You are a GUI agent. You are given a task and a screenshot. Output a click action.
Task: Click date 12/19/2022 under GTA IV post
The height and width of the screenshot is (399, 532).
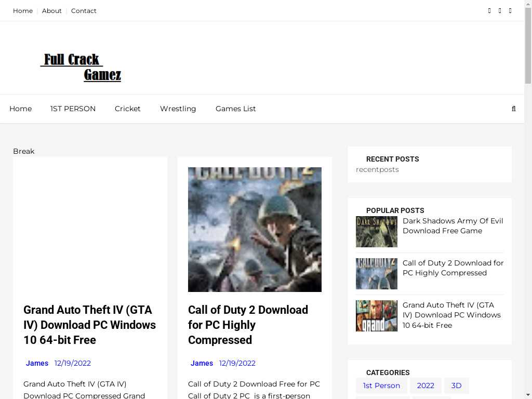tap(73, 363)
